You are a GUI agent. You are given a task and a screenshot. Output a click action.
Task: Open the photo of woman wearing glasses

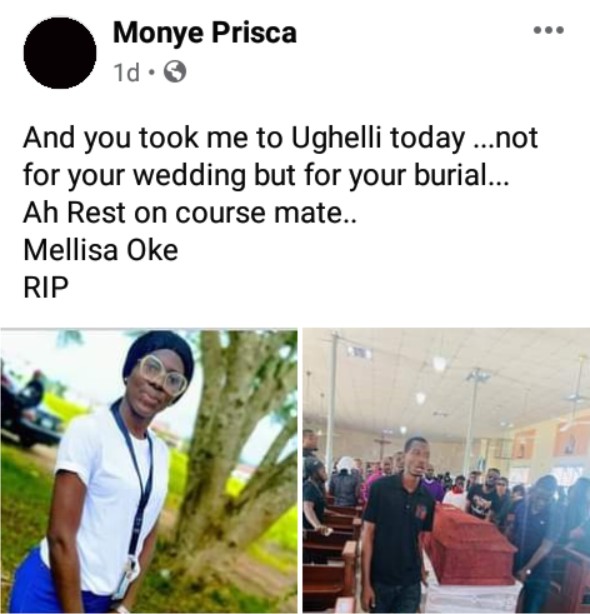(x=149, y=471)
